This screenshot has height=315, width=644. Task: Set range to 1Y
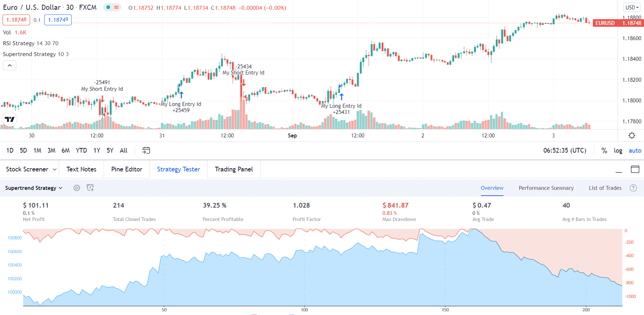tap(97, 150)
